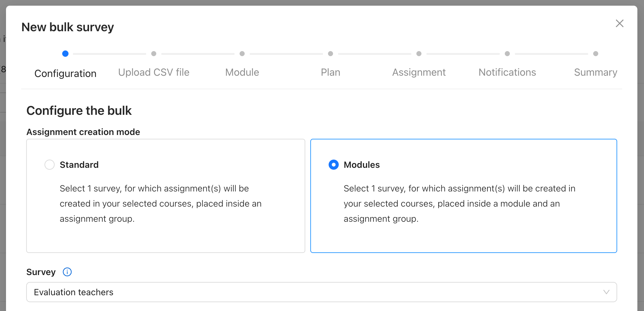Image resolution: width=644 pixels, height=311 pixels.
Task: Go to the Module step label
Action: click(242, 72)
